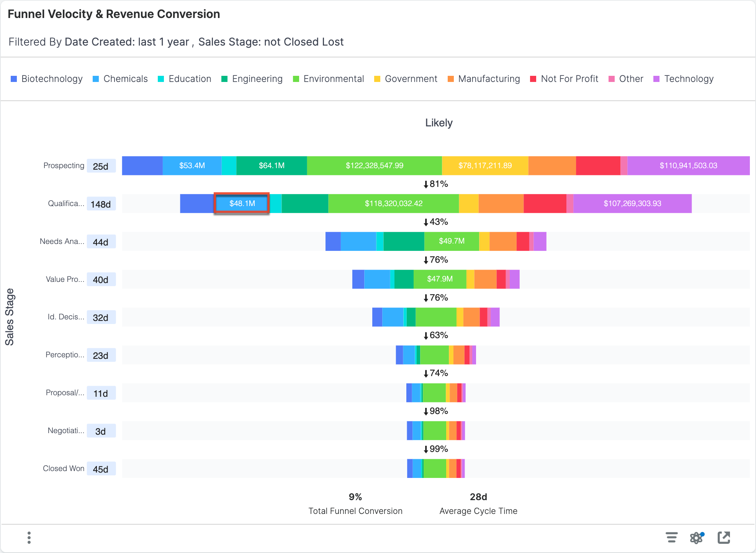Open the filter icon in the bottom toolbar
Image resolution: width=756 pixels, height=553 pixels.
[672, 538]
